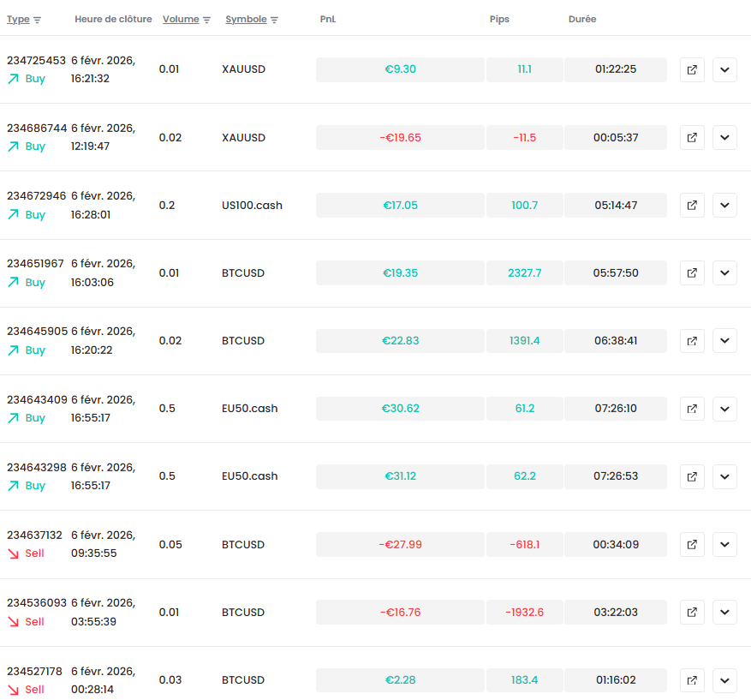This screenshot has height=700, width=751.
Task: Filter by the Type column header
Action: coord(18,19)
